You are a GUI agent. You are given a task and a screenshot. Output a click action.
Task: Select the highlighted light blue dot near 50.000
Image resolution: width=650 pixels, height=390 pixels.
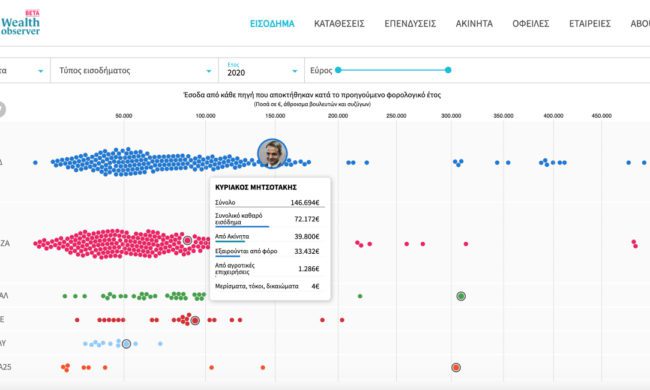pyautogui.click(x=126, y=344)
